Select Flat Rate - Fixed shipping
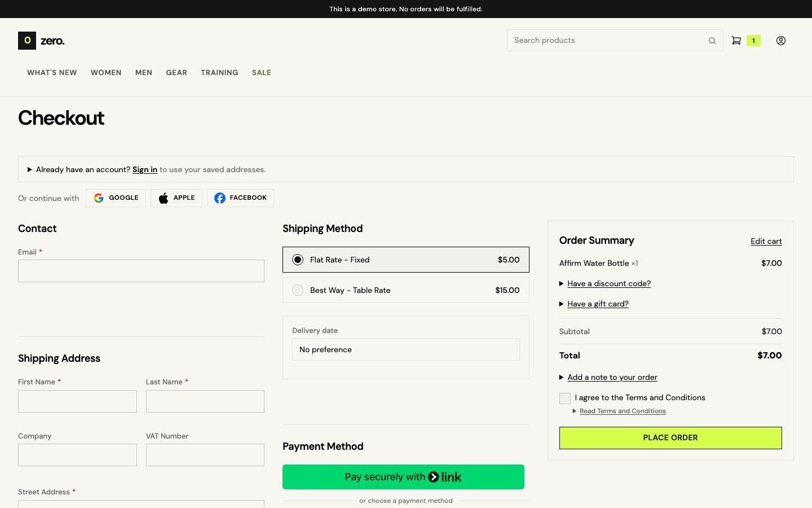 pos(406,260)
